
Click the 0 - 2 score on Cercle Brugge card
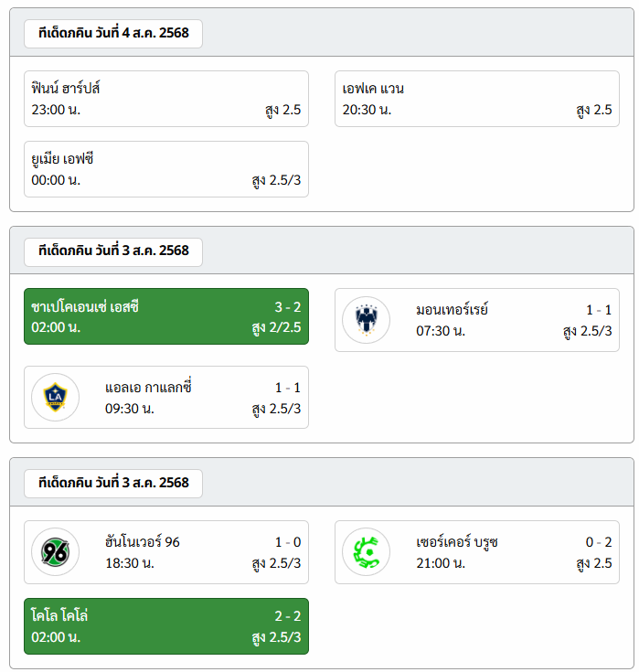click(599, 542)
